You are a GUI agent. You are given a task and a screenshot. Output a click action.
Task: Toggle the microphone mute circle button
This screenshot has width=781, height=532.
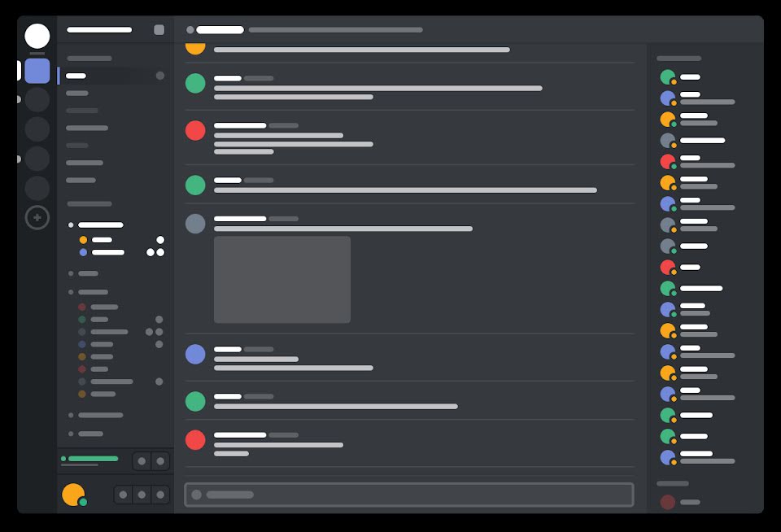[123, 495]
